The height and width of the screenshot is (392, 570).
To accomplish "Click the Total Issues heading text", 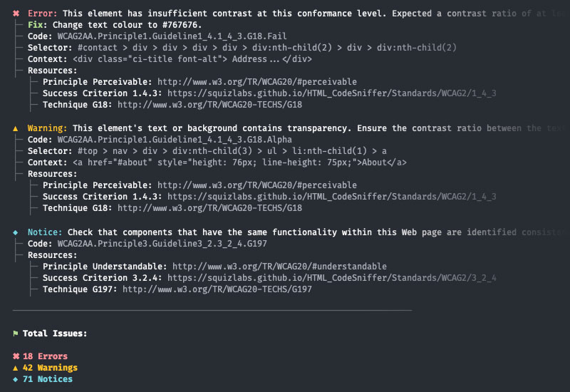I will click(55, 334).
